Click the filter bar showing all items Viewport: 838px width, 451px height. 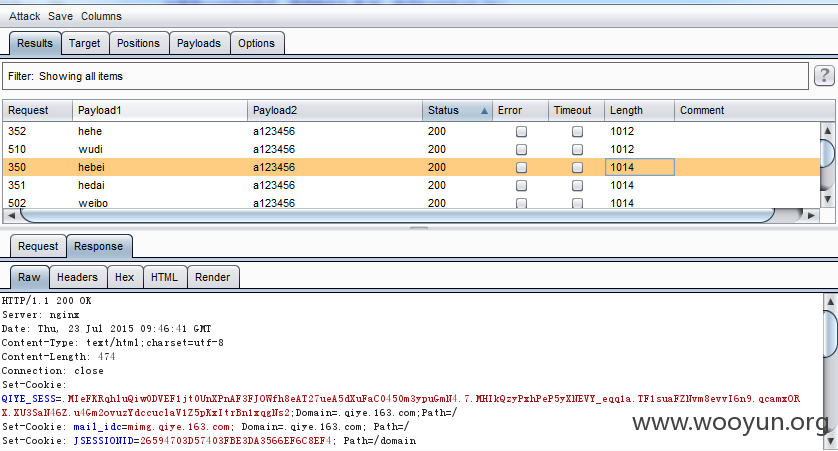405,76
